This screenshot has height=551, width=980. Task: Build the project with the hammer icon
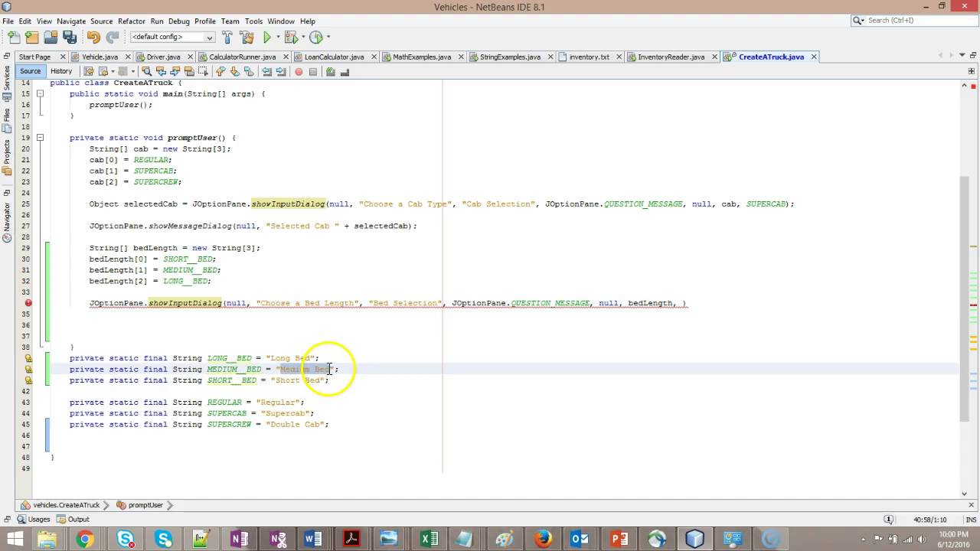click(x=227, y=37)
